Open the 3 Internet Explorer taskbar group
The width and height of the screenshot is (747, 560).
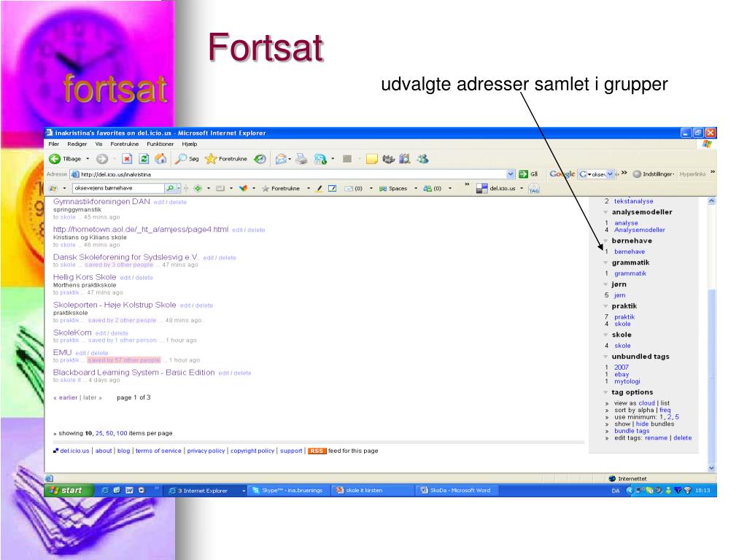(206, 490)
